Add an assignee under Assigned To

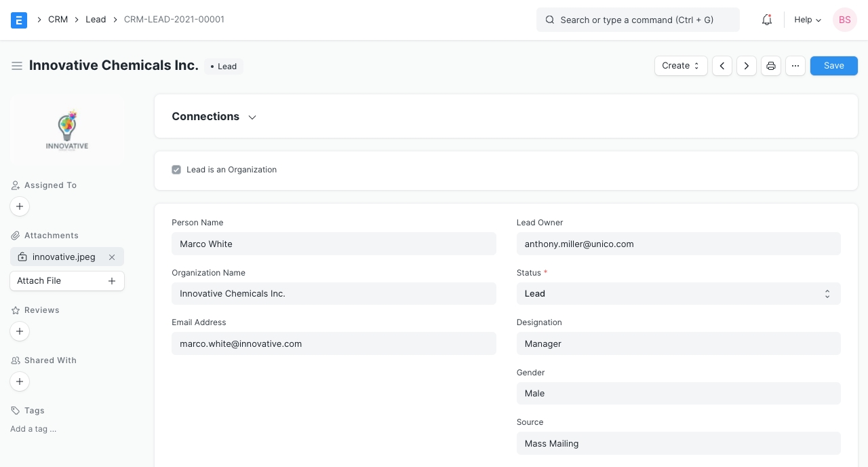click(x=20, y=206)
